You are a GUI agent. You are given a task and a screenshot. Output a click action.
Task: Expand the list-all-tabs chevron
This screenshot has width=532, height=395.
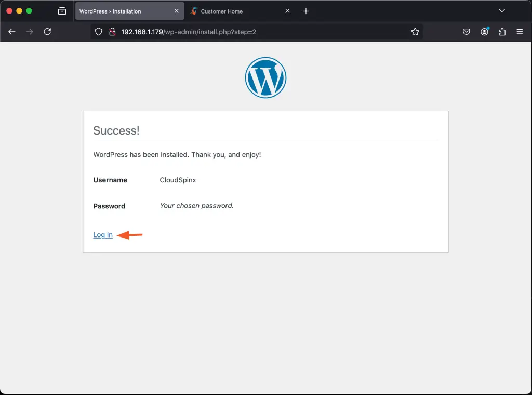tap(502, 10)
